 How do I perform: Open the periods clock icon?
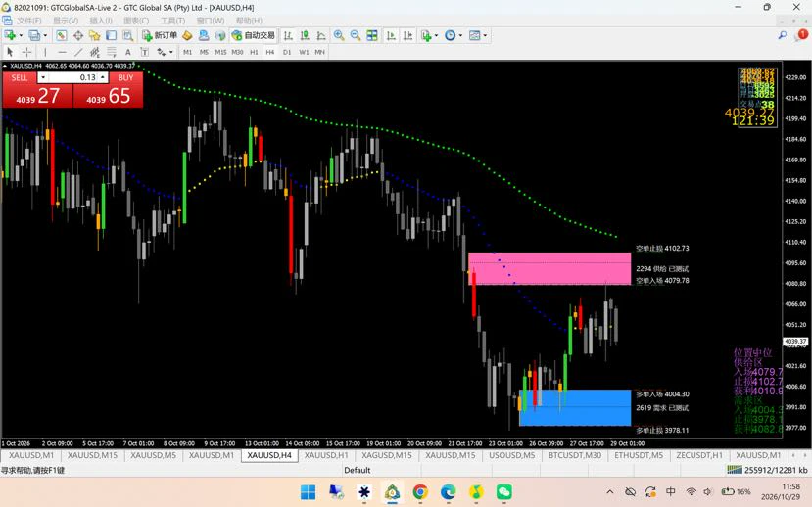coord(450,35)
